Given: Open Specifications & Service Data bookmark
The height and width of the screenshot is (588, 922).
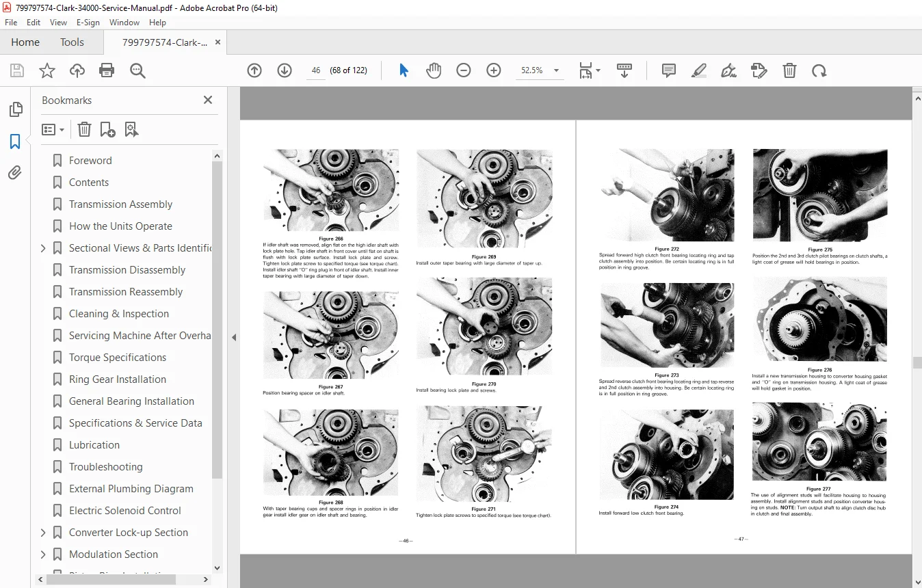Looking at the screenshot, I should coord(135,423).
